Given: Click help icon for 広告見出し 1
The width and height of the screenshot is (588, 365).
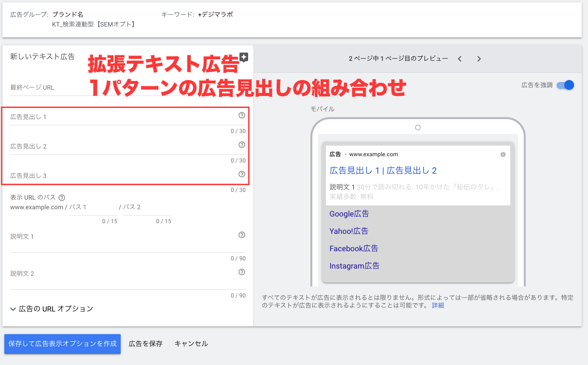Looking at the screenshot, I should tap(242, 116).
